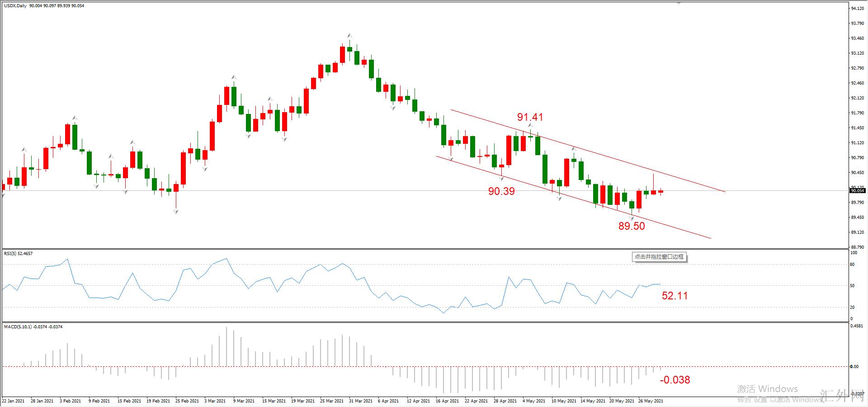Click the -0.038 MACD value annotation
The height and width of the screenshot is (407, 868).
pyautogui.click(x=675, y=380)
